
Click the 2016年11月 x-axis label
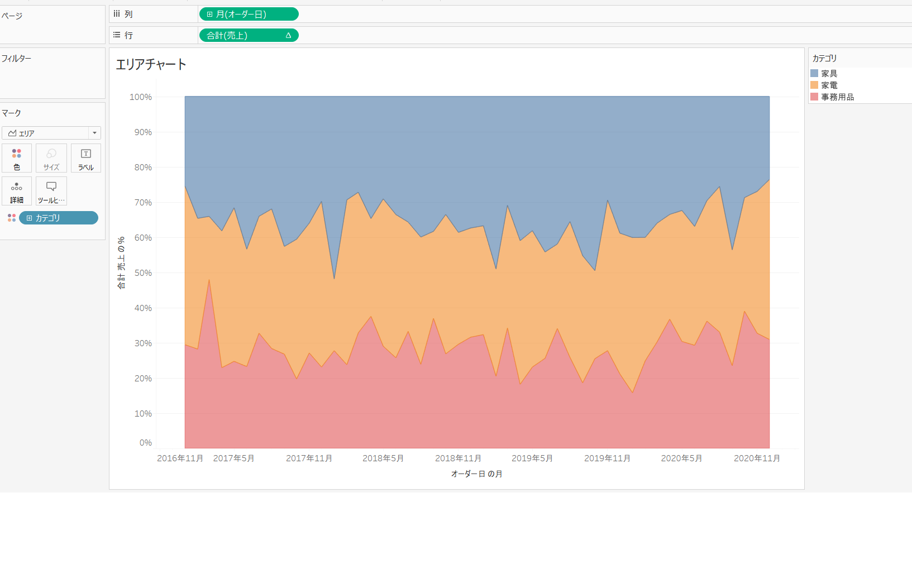pyautogui.click(x=180, y=458)
